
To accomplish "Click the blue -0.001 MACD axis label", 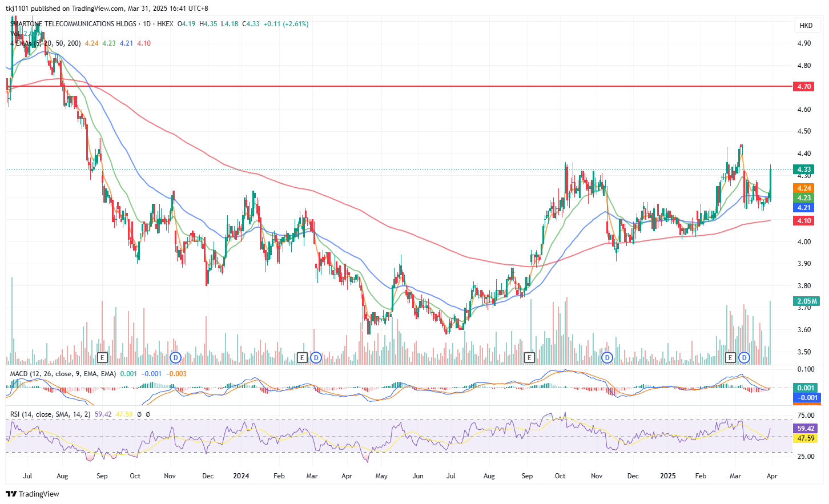I will [x=807, y=398].
